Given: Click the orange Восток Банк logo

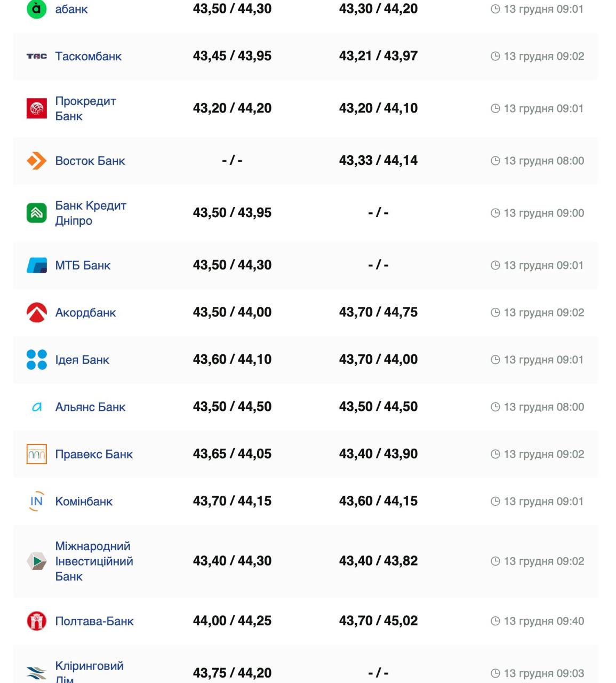Looking at the screenshot, I should (x=36, y=161).
